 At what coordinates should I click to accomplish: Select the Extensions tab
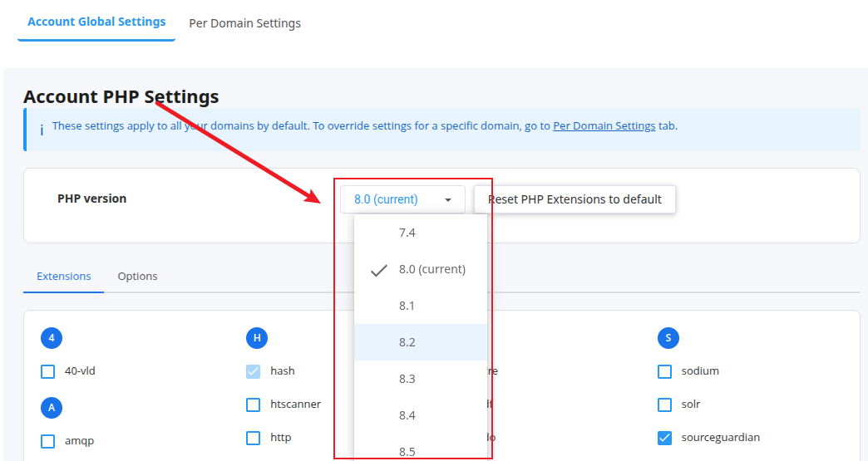pyautogui.click(x=64, y=277)
